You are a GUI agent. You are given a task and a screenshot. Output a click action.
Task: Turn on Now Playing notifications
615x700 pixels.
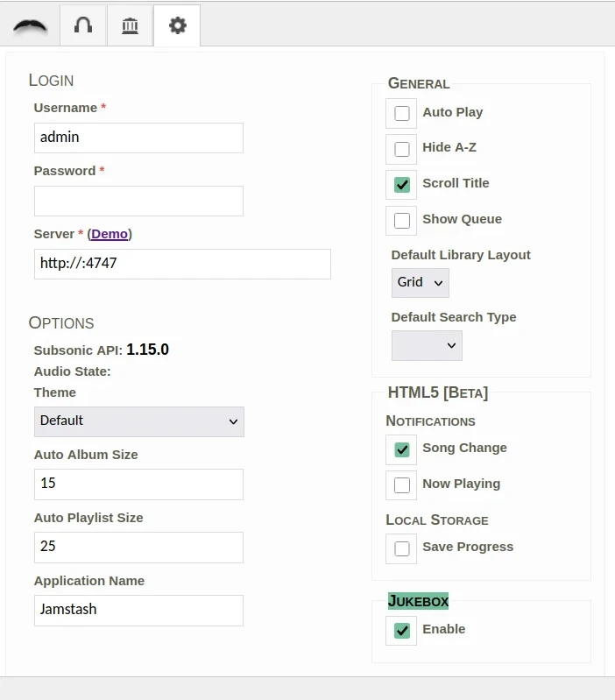point(402,485)
